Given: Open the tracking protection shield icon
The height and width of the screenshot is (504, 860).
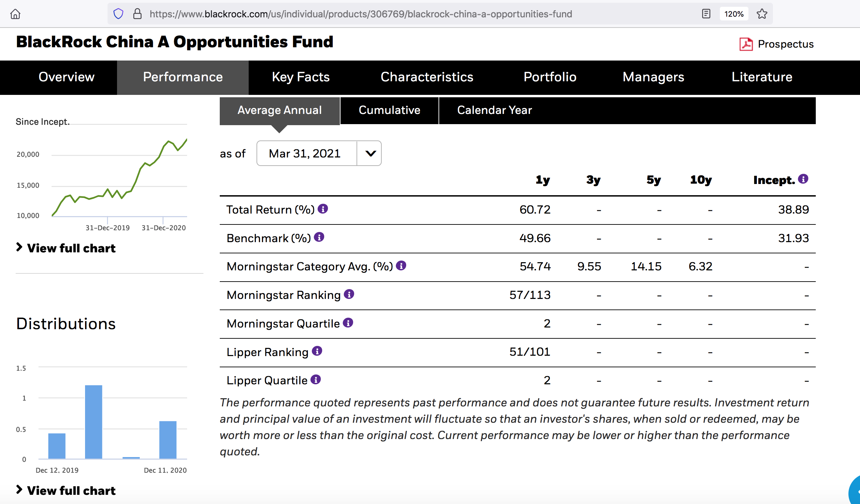Looking at the screenshot, I should pyautogui.click(x=118, y=14).
